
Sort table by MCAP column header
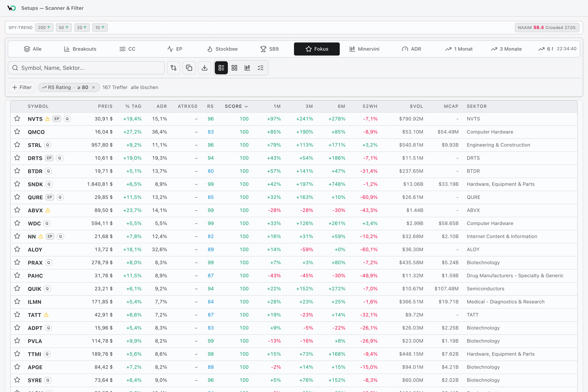[x=451, y=106]
